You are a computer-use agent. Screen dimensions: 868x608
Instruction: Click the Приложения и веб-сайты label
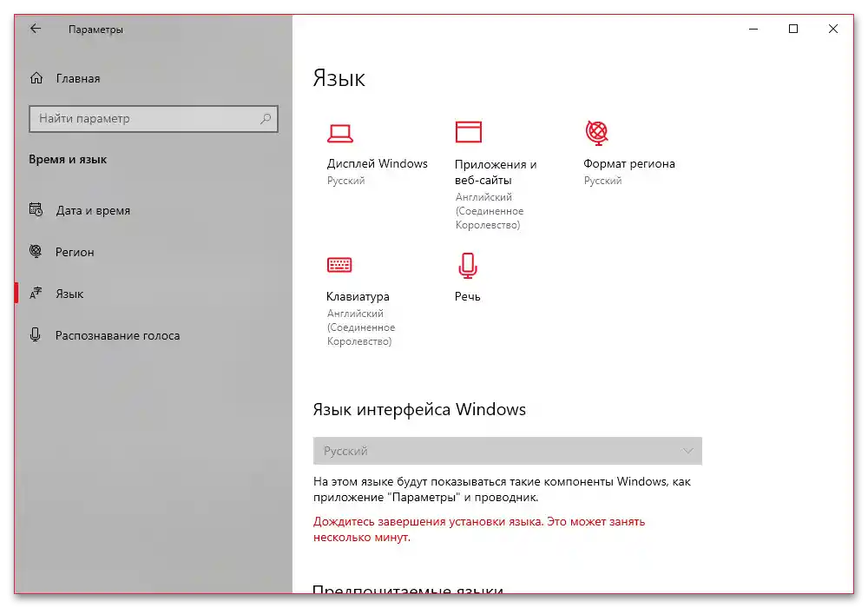click(x=496, y=172)
